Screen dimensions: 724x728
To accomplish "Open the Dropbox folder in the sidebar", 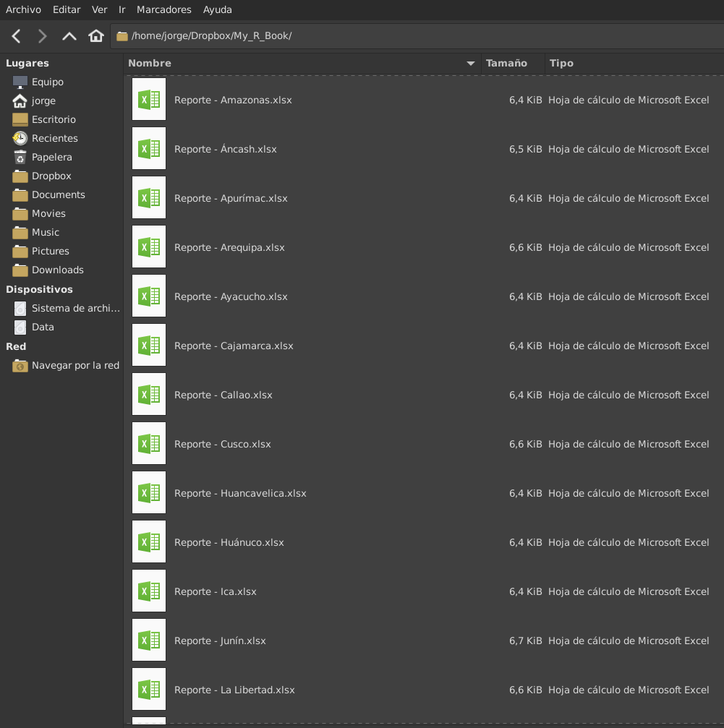I will pyautogui.click(x=51, y=176).
